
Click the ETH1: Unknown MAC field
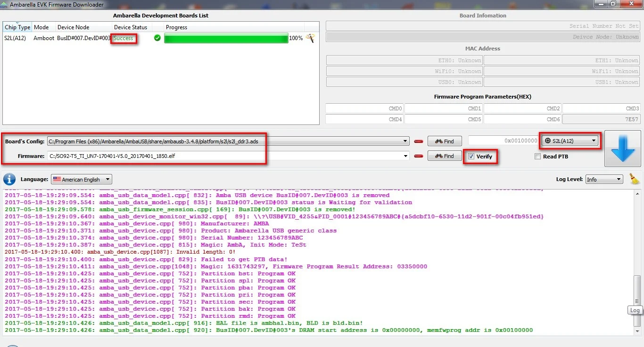[x=562, y=60]
